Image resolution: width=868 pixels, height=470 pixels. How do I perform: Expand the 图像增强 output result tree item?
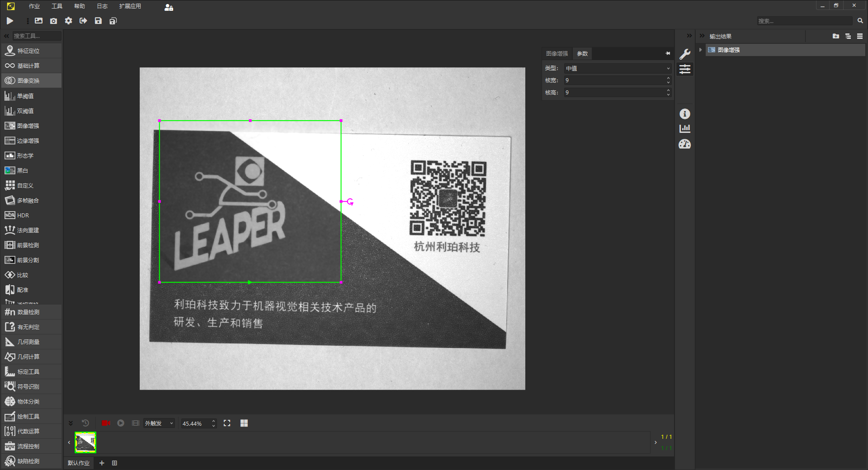click(x=700, y=50)
